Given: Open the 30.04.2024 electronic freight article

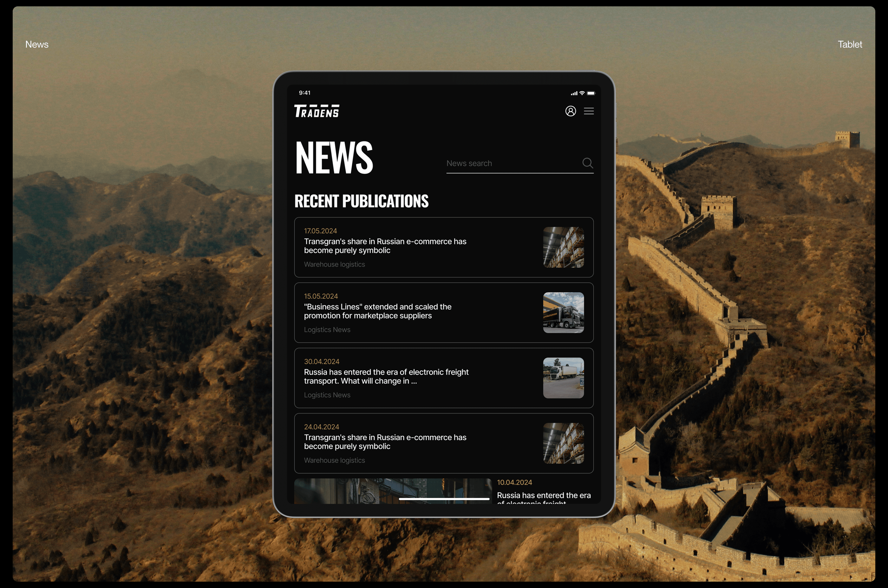Looking at the screenshot, I should 386,376.
